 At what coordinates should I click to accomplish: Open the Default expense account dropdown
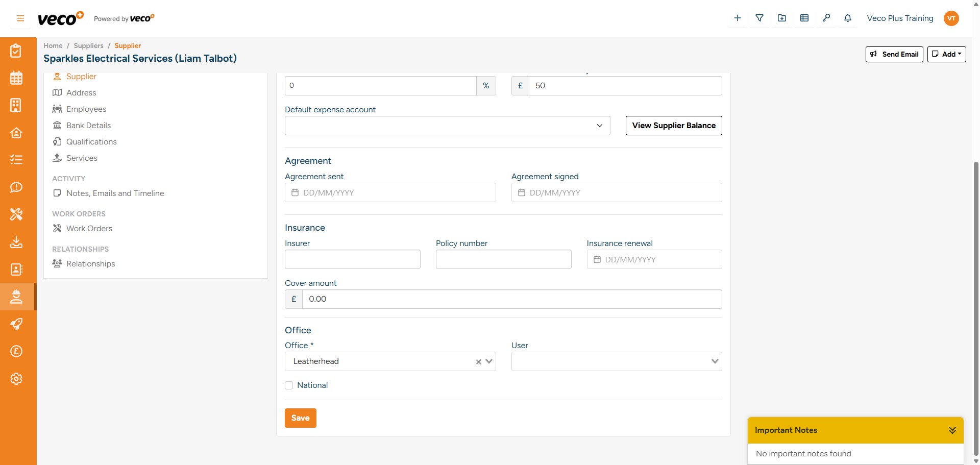[x=599, y=126]
